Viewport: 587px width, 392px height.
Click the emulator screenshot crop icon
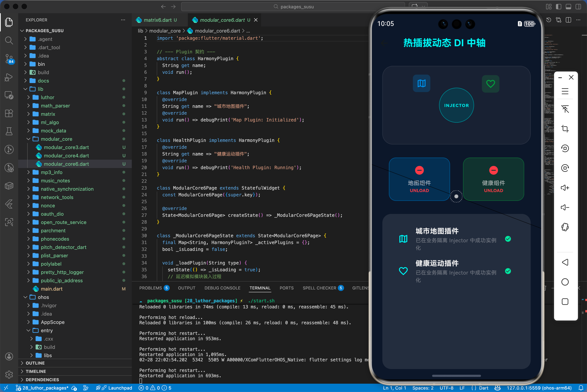pos(565,128)
